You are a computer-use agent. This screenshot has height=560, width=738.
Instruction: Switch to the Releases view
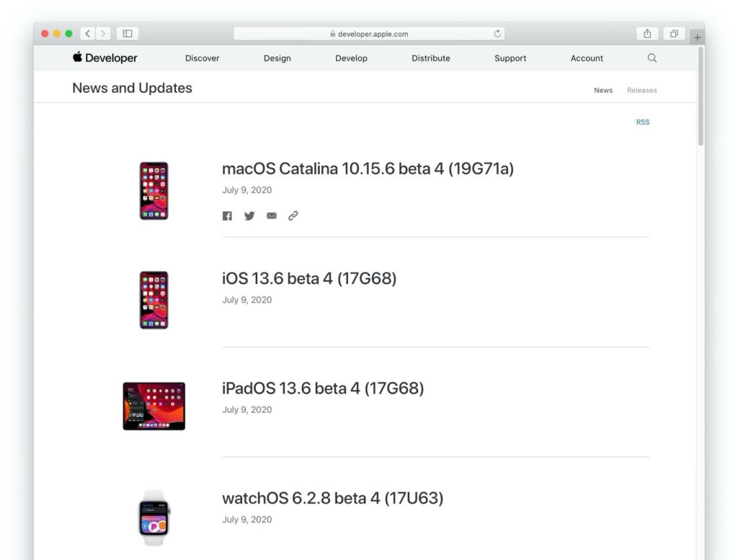[x=641, y=90]
